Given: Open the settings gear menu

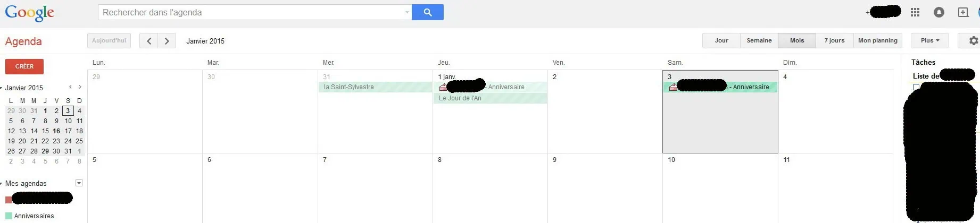Looking at the screenshot, I should (973, 41).
